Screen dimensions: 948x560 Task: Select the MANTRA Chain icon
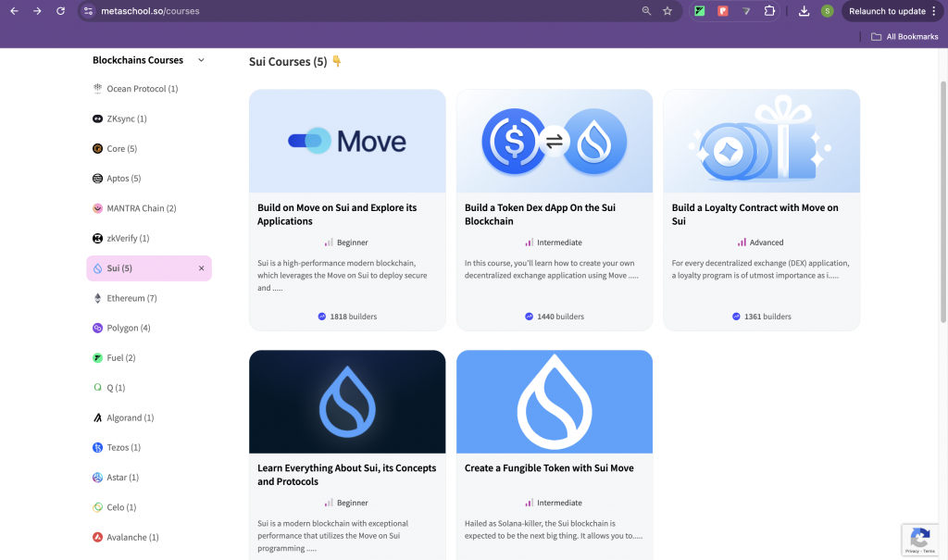tap(96, 208)
